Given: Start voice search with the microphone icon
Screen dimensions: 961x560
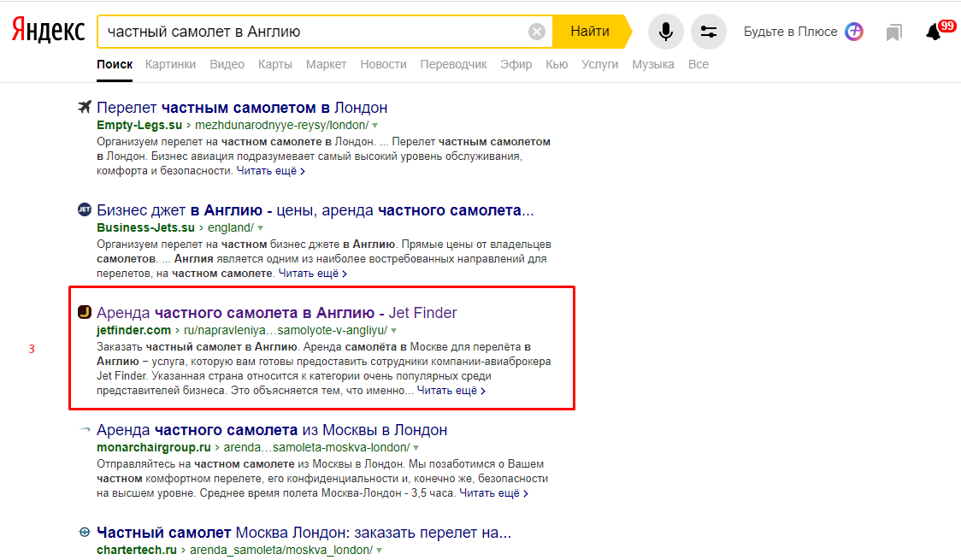Looking at the screenshot, I should point(665,32).
